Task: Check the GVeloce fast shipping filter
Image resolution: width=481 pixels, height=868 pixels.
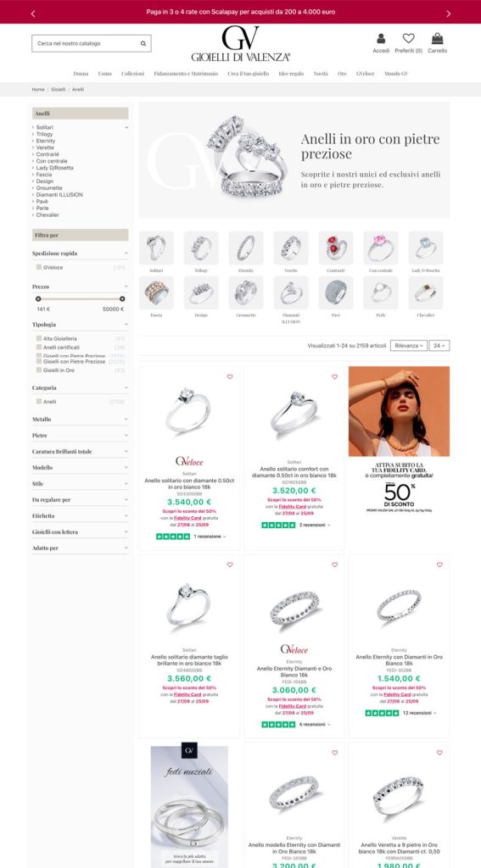Action: 39,267
